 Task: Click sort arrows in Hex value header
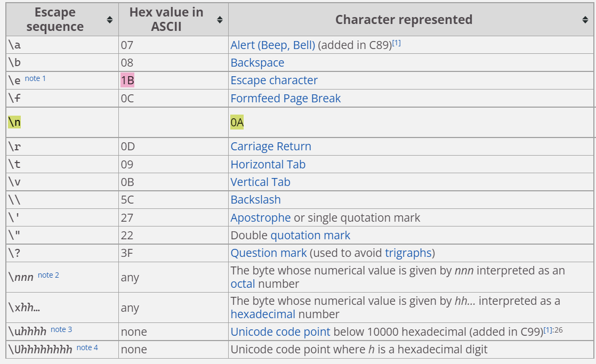[x=220, y=20]
